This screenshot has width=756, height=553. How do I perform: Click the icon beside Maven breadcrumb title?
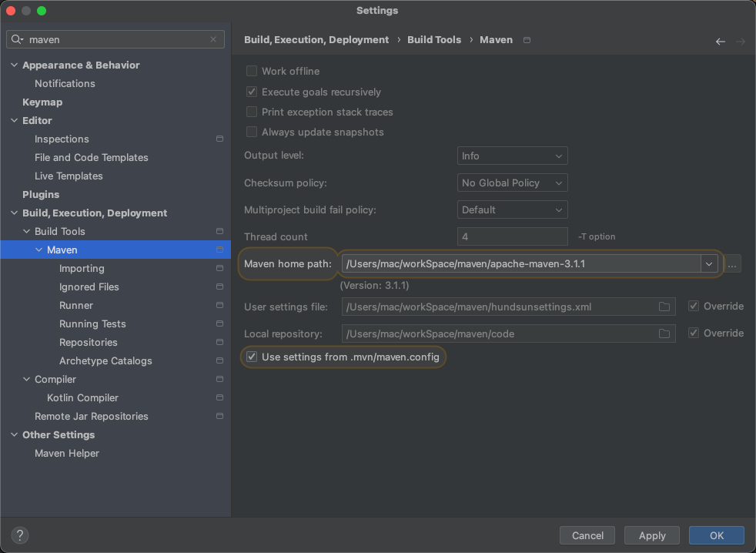click(527, 40)
